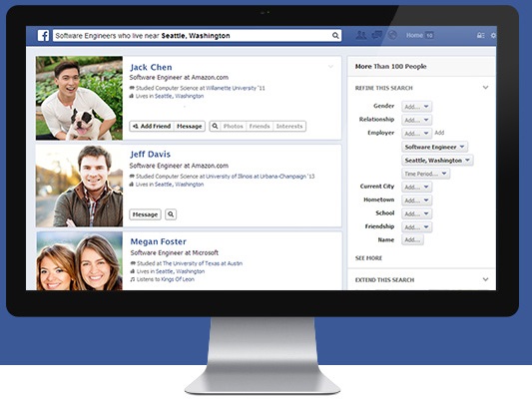
Task: Message Jack Chen
Action: click(190, 126)
